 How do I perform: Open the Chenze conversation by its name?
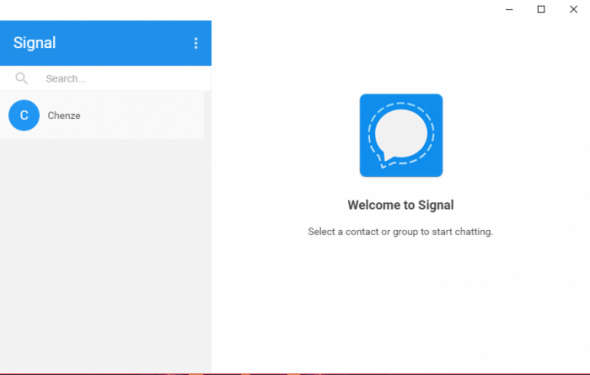coord(64,115)
